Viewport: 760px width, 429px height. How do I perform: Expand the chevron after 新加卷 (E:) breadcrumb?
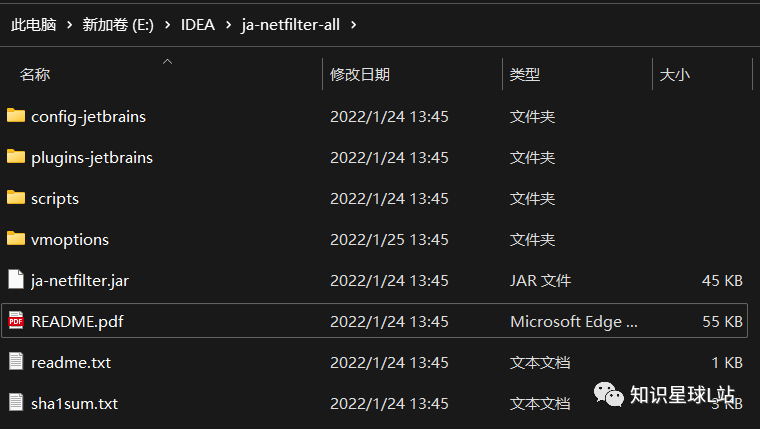(167, 25)
